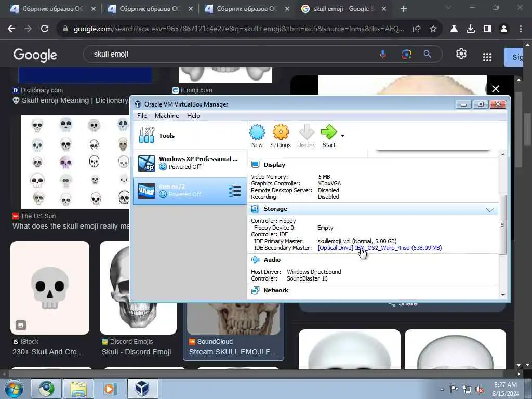Screen dimensions: 532x399
Task: Click the Audio section speaker icon
Action: (x=255, y=260)
